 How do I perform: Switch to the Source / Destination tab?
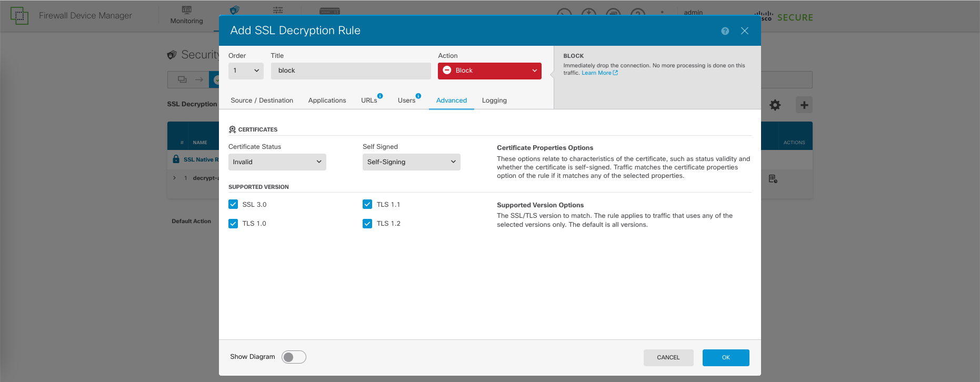point(262,100)
